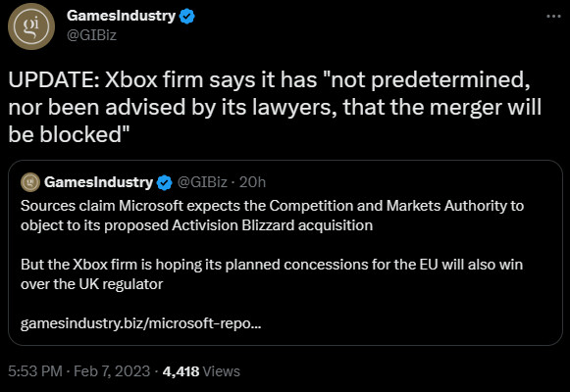Click the 5:53 PM · Feb 7, 2023 timestamp
Screen dimensions: 570x392
coord(78,371)
